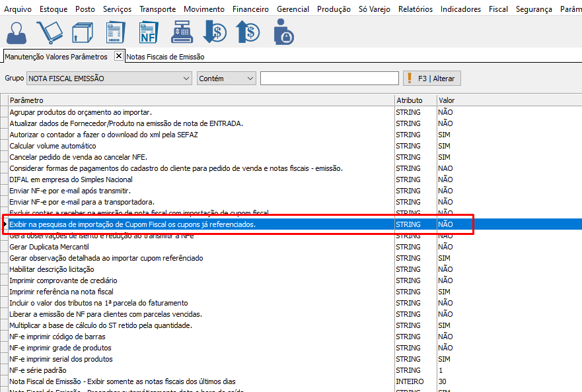Close the Manutenção Valores Parâmetros tab
The width and height of the screenshot is (582, 392).
pos(119,56)
